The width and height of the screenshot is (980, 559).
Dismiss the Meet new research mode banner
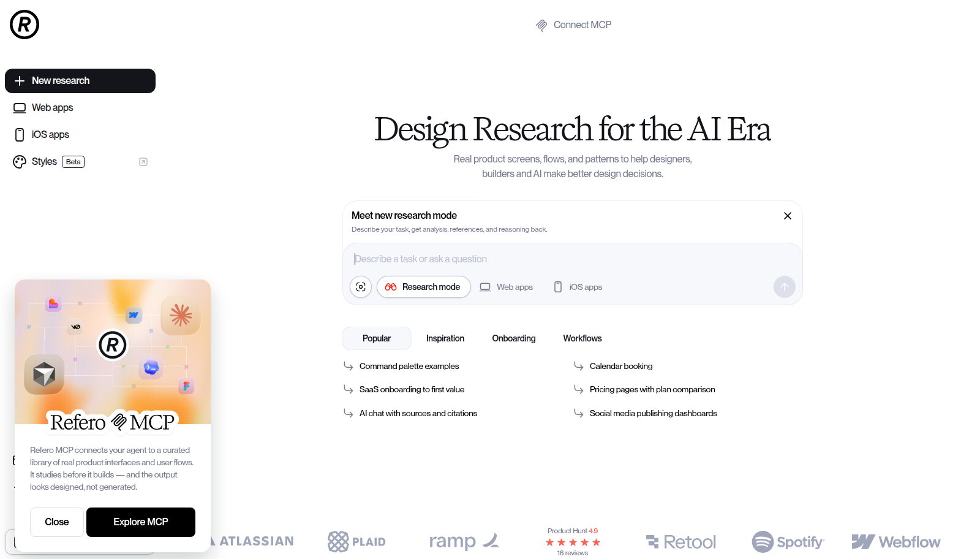(x=788, y=216)
